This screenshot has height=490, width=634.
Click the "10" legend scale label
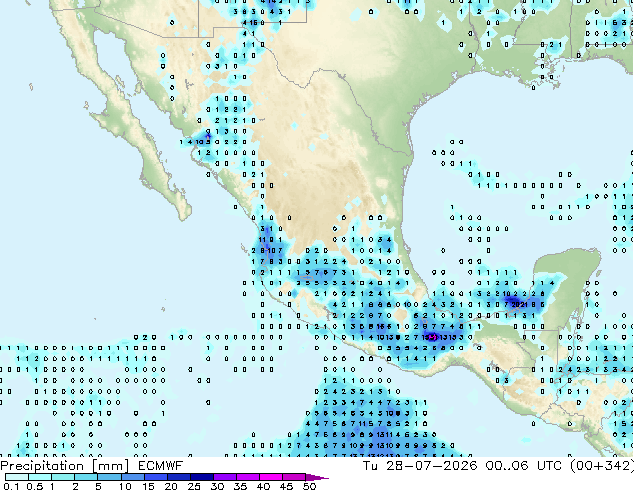click(125, 486)
